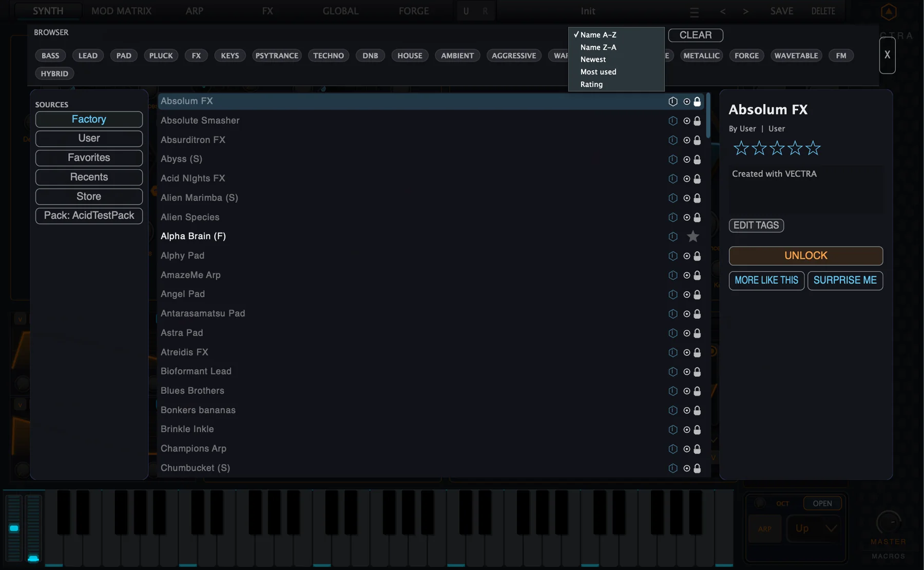924x570 pixels.
Task: Click the lock icon on Antarasamatsu Pad row
Action: (x=697, y=314)
